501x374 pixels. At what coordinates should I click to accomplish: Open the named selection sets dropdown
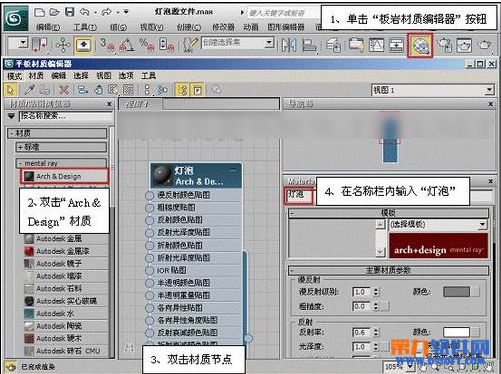(269, 43)
